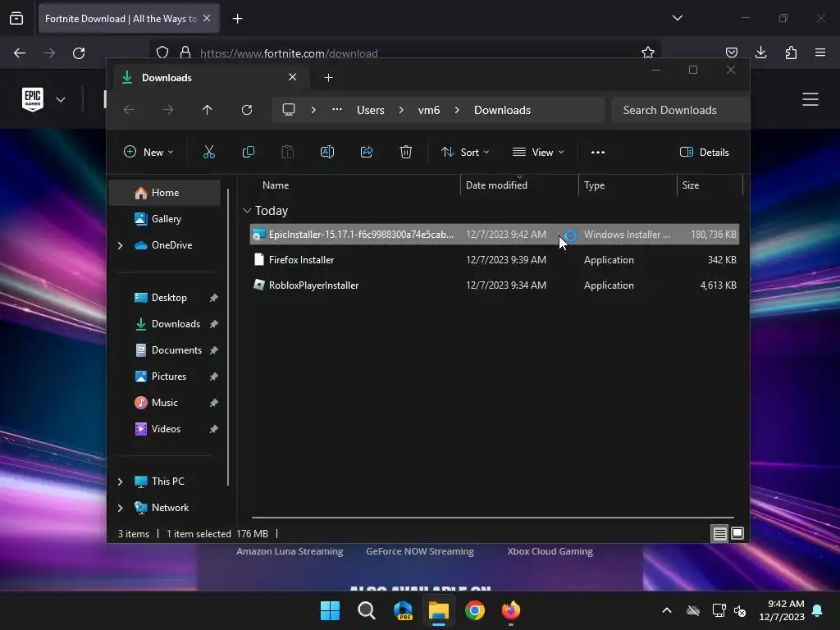Select the Fortnite Download browser tab
This screenshot has width=840, height=630.
click(129, 19)
